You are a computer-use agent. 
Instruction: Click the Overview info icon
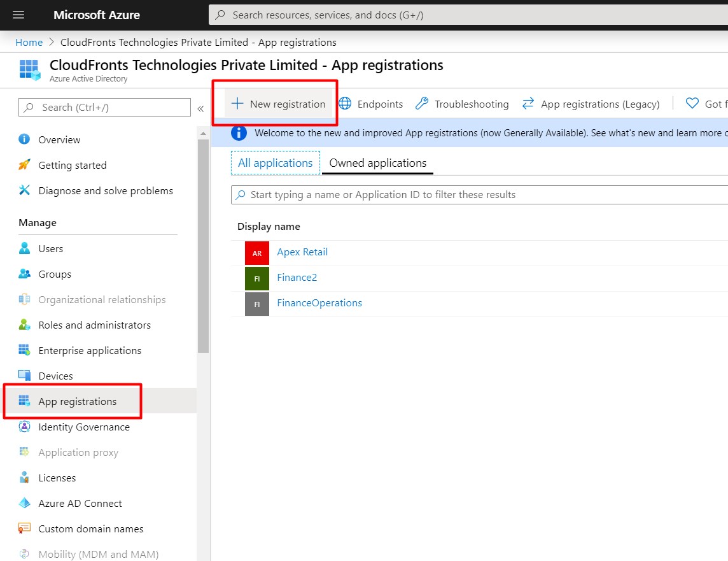(x=24, y=139)
